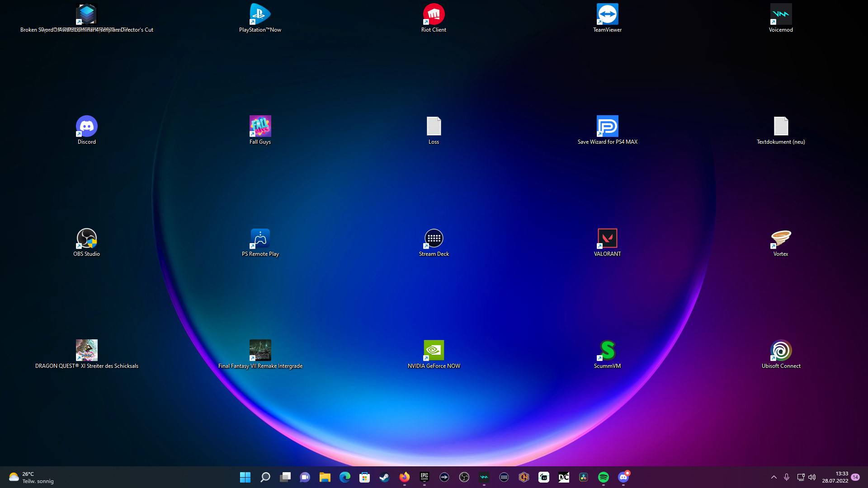Image resolution: width=868 pixels, height=488 pixels.
Task: Click the clock and date display
Action: [x=835, y=477]
